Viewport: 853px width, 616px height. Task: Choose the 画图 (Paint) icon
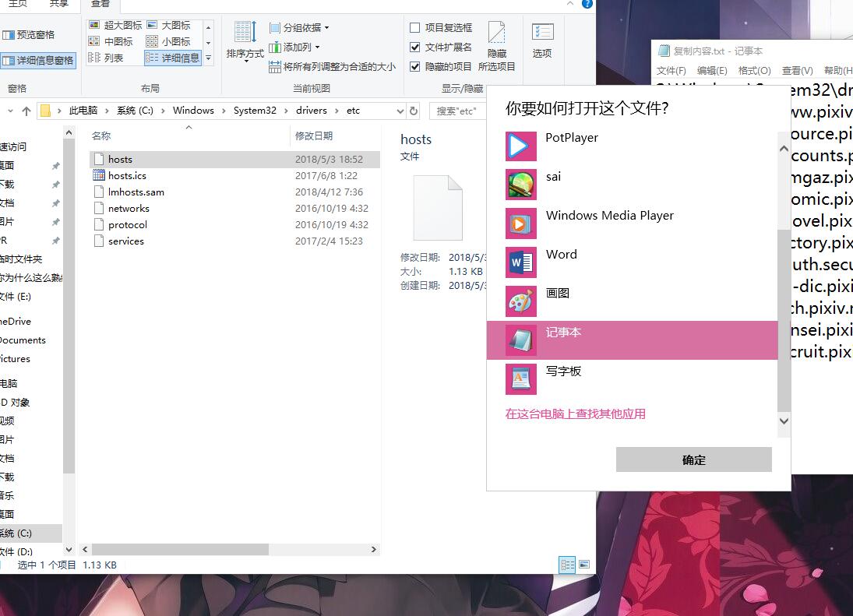click(520, 301)
